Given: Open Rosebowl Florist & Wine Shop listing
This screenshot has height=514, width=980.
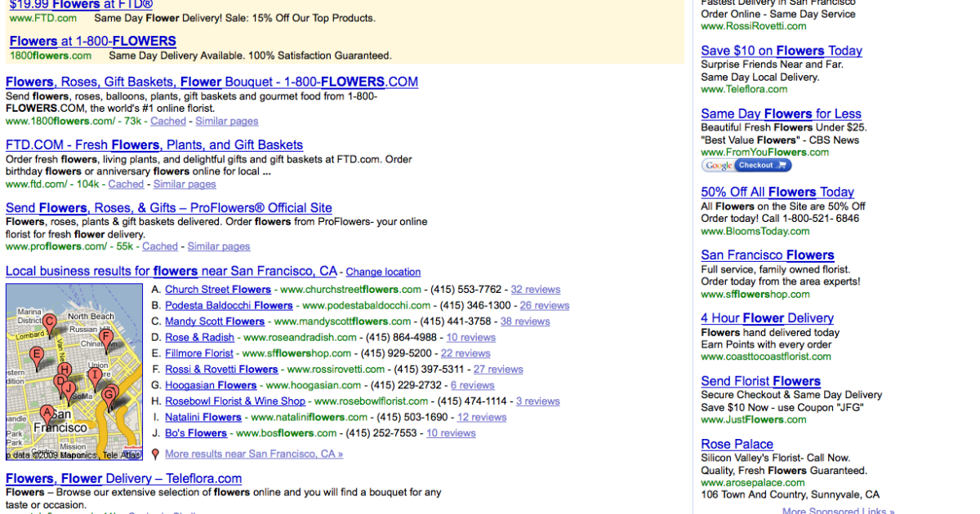Looking at the screenshot, I should point(235,401).
